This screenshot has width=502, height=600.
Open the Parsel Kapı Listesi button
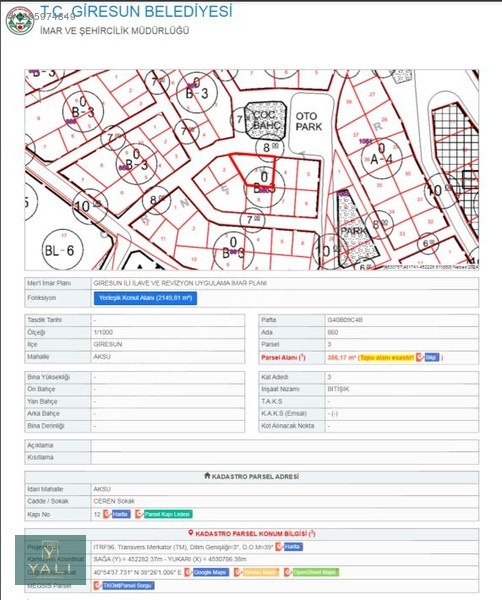(168, 514)
